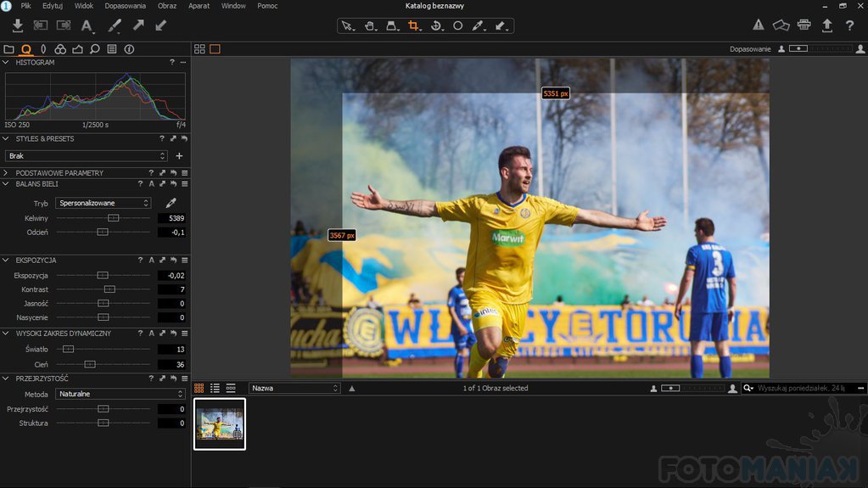Click white balance picker eyedropper
Viewport: 868px width, 488px height.
171,204
